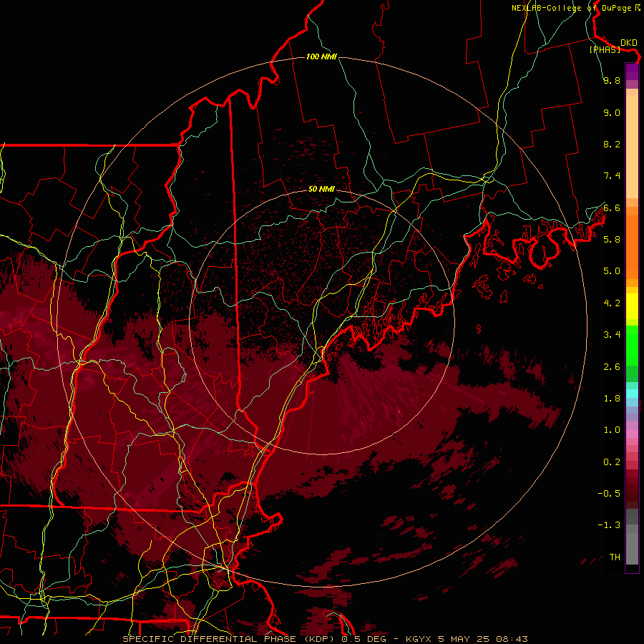Click the 8.2 value on the color scale
The image size is (644, 644).
point(612,144)
